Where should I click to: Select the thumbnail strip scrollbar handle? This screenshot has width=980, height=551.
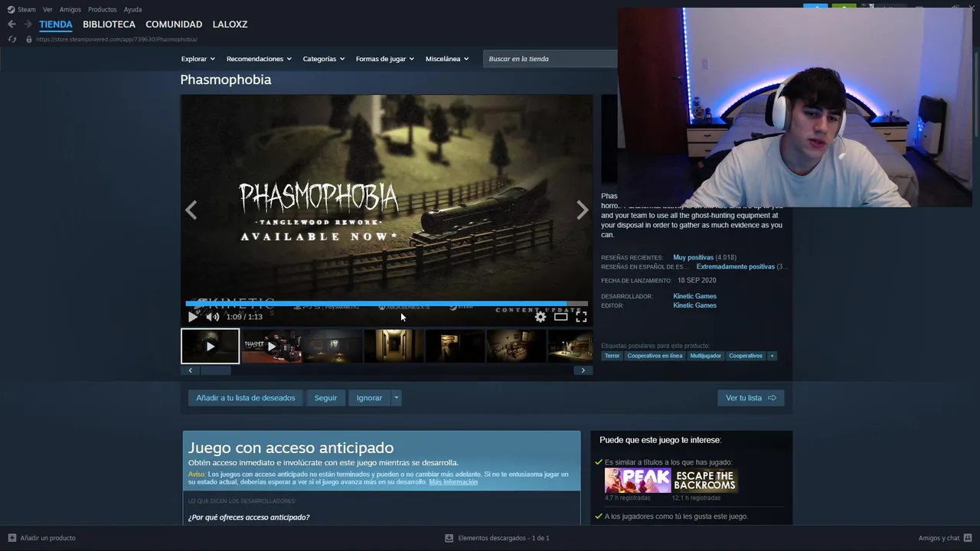tap(215, 370)
